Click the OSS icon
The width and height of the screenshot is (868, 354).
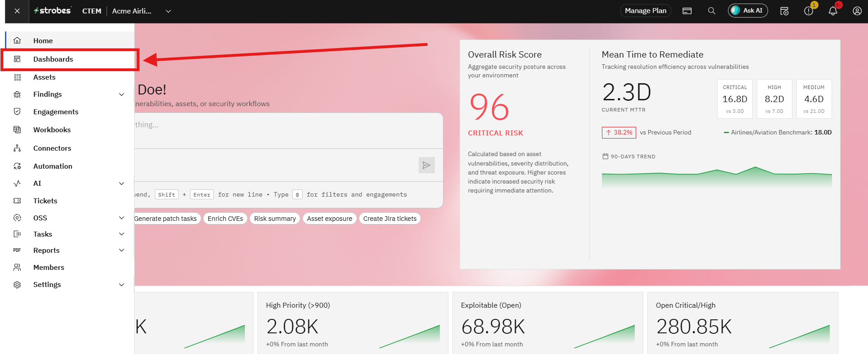coord(17,218)
